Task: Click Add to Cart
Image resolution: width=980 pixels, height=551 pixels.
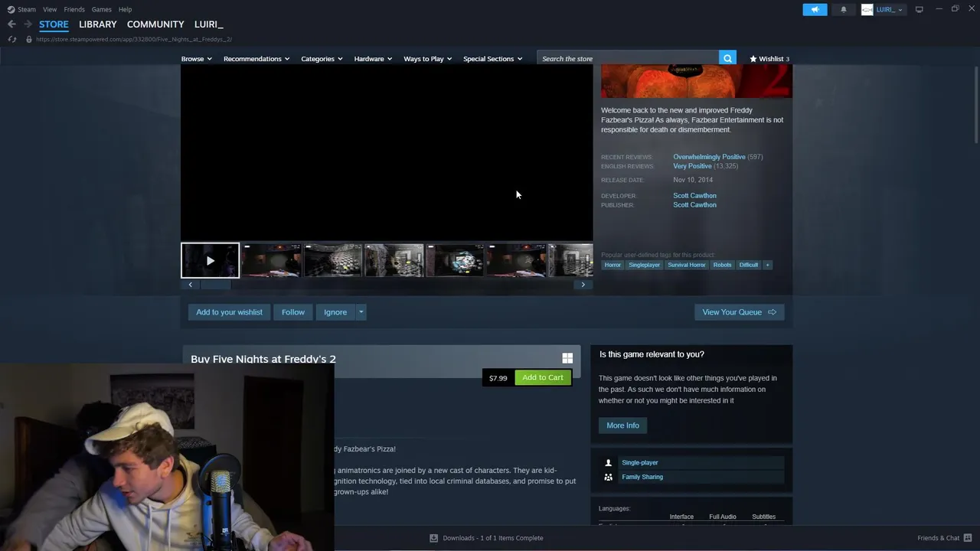Action: [x=543, y=377]
